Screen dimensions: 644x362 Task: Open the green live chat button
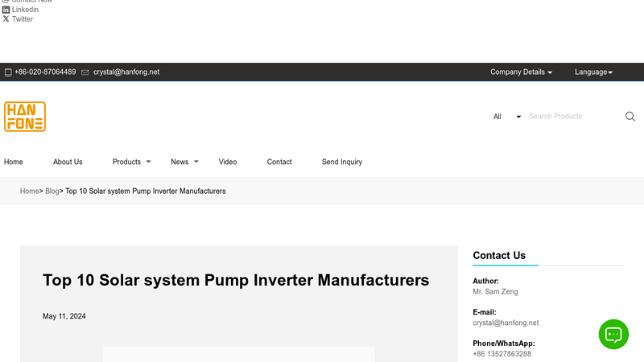[x=613, y=335]
